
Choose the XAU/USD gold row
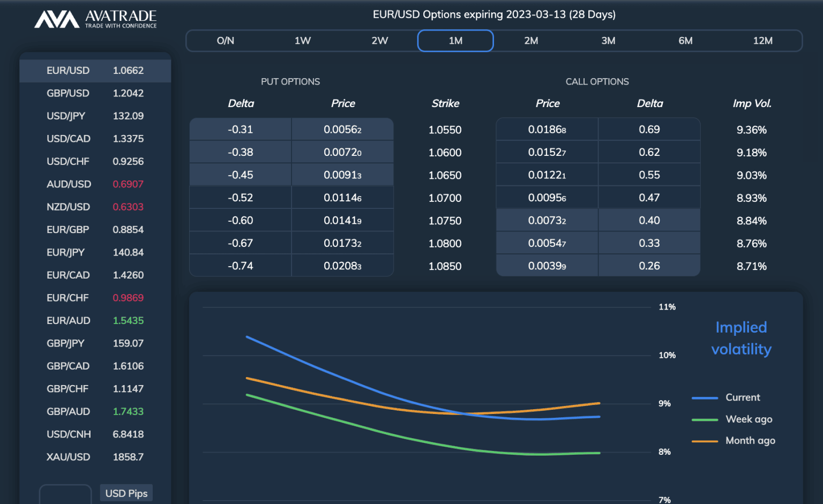point(95,457)
